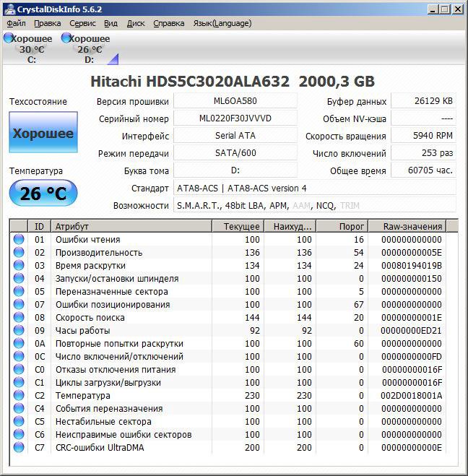Screen dimensions: 468x476
Task: Click the Атрибут column header
Action: [131, 226]
